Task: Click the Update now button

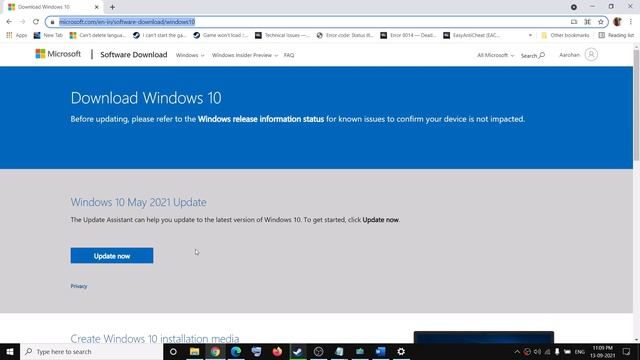Action: coord(112,256)
